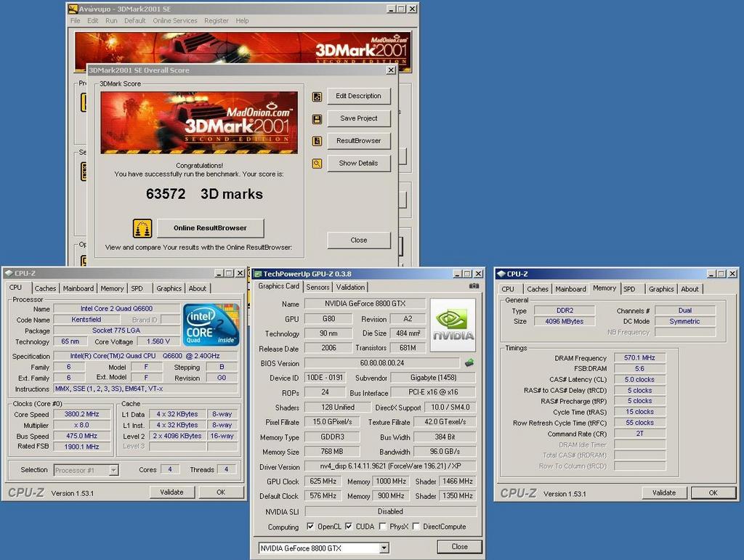Viewport: 744px width, 560px height.
Task: Click the Core Voltage value 1.560 V
Action: click(158, 341)
